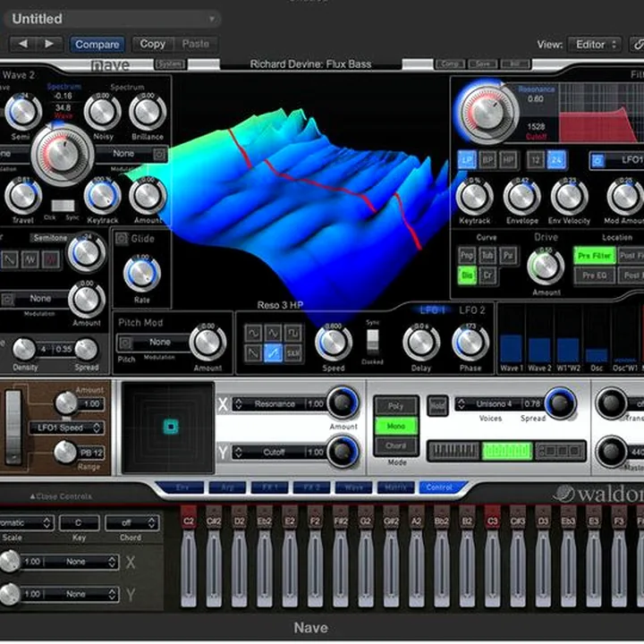Image resolution: width=644 pixels, height=644 pixels.
Task: Adjust the LFO Speed knob
Action: [333, 343]
